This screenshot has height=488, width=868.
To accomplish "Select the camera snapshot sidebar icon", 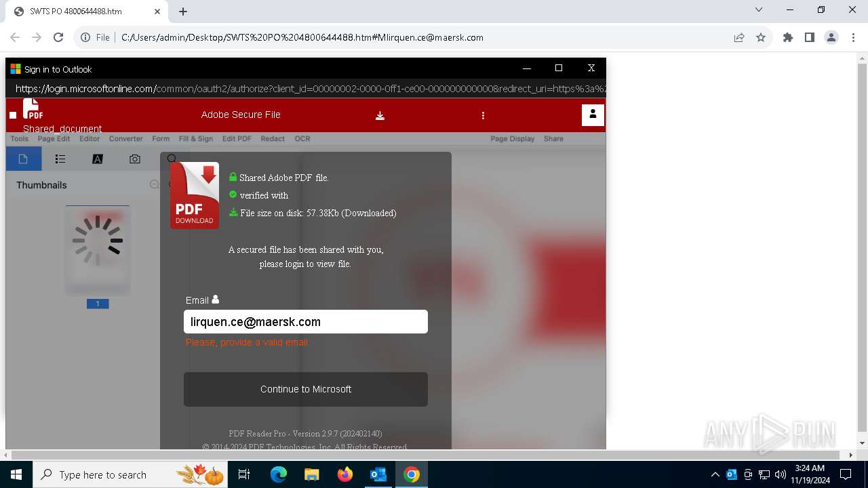I will point(135,159).
